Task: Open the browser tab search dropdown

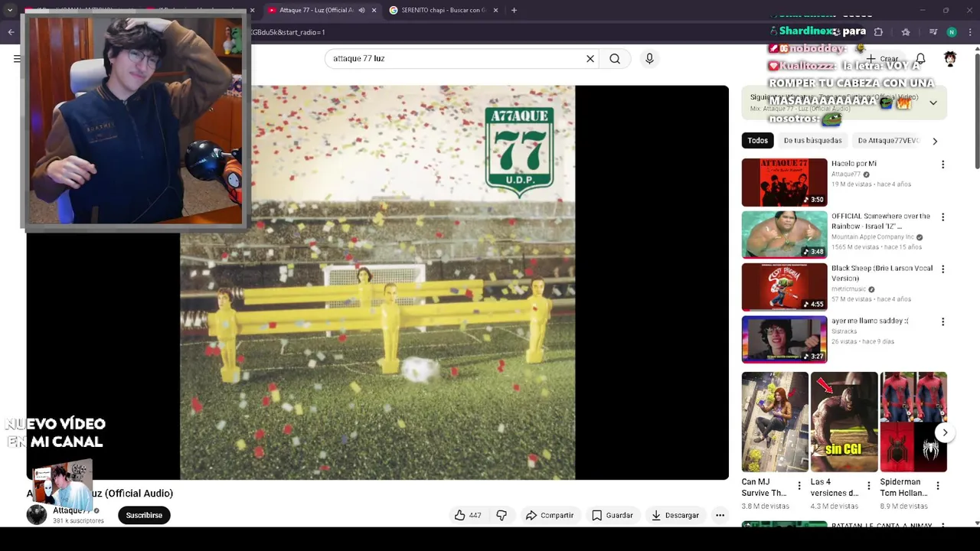Action: point(9,11)
